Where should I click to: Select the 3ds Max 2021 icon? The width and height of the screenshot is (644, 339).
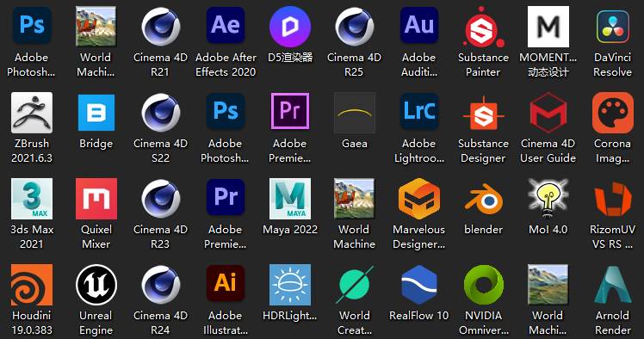(32, 199)
